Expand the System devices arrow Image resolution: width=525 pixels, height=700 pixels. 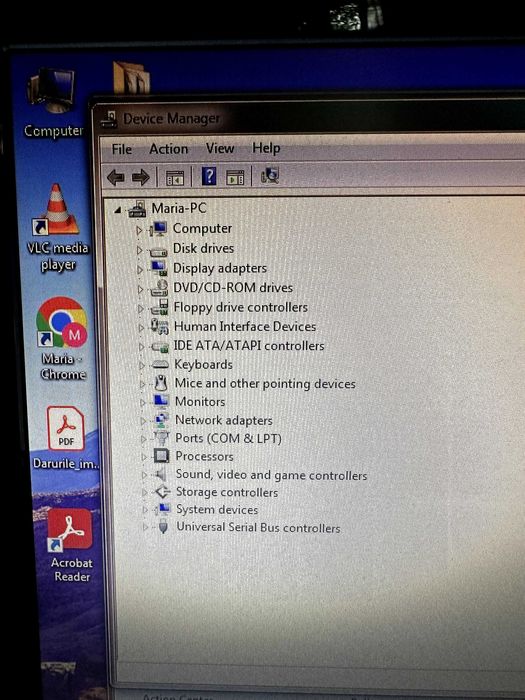click(x=145, y=509)
